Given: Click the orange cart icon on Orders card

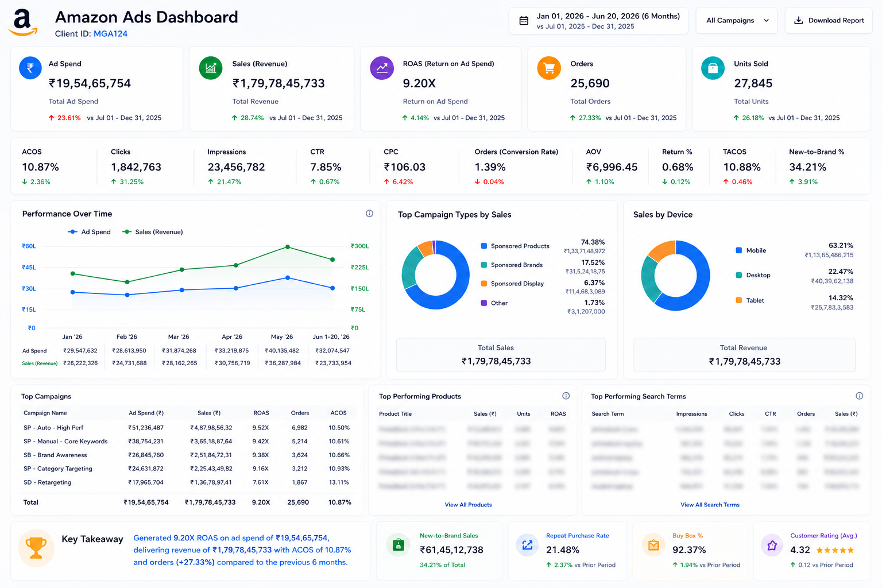Looking at the screenshot, I should click(x=549, y=68).
